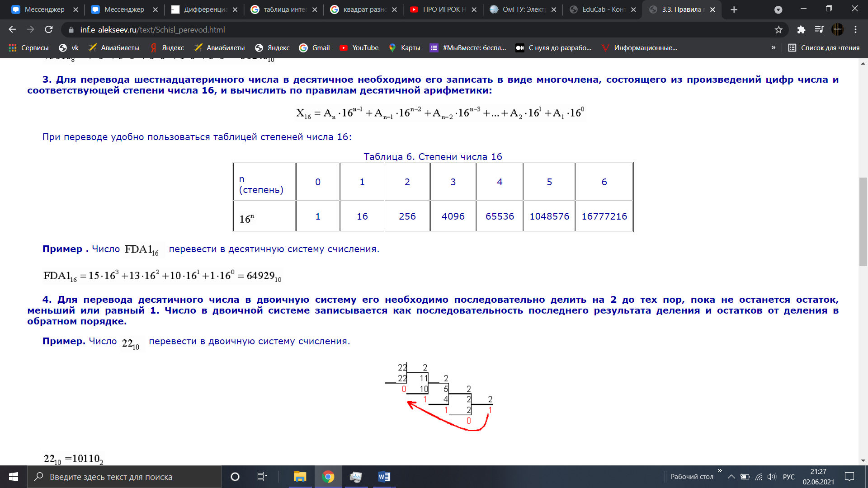Open Word from the taskbar
868x488 pixels.
tap(384, 477)
